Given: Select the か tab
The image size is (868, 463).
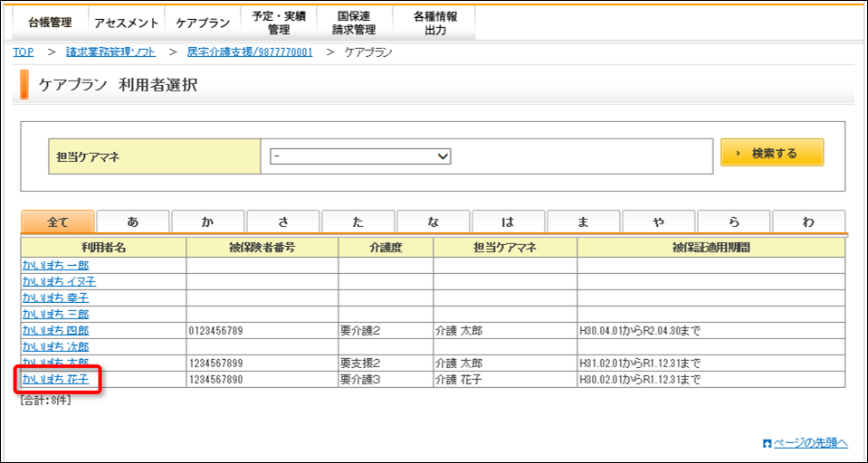Looking at the screenshot, I should click(208, 222).
